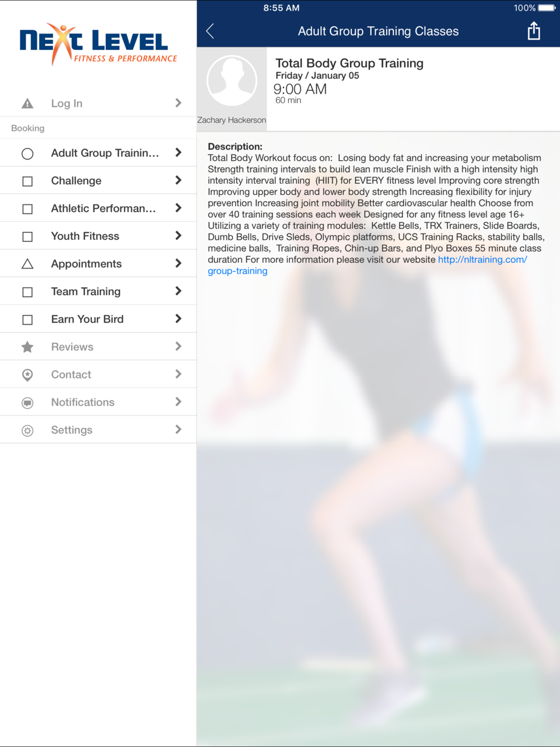Tap the 9:00 AM class time

click(300, 89)
